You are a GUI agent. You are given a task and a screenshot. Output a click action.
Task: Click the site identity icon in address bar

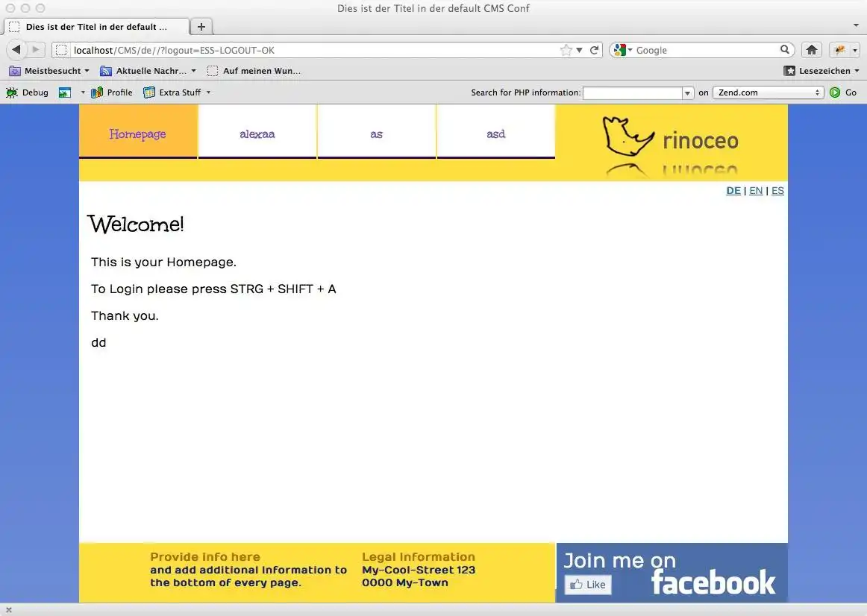[x=61, y=50]
